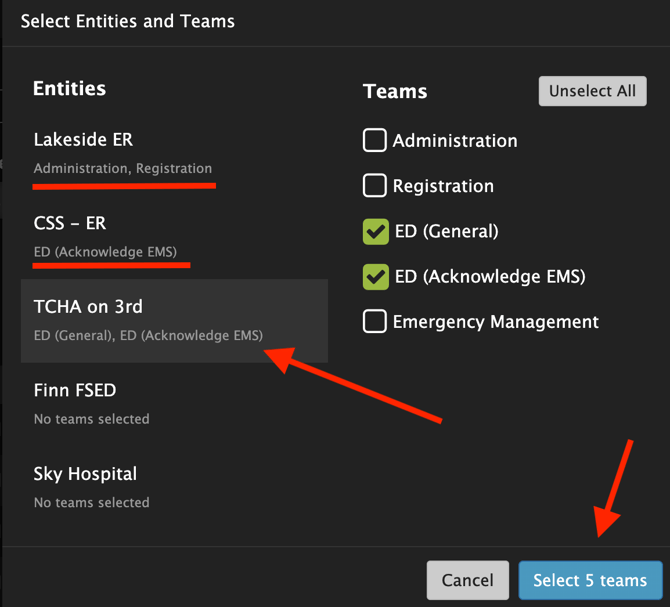This screenshot has width=670, height=607.
Task: Click the 'Select Entities and Teams' dialog title
Action: [x=127, y=20]
